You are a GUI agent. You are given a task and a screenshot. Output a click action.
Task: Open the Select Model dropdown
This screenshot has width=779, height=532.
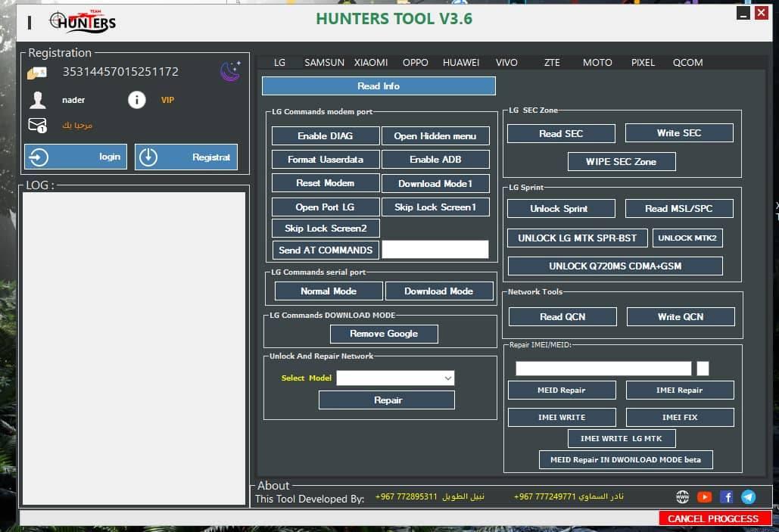[x=395, y=378]
